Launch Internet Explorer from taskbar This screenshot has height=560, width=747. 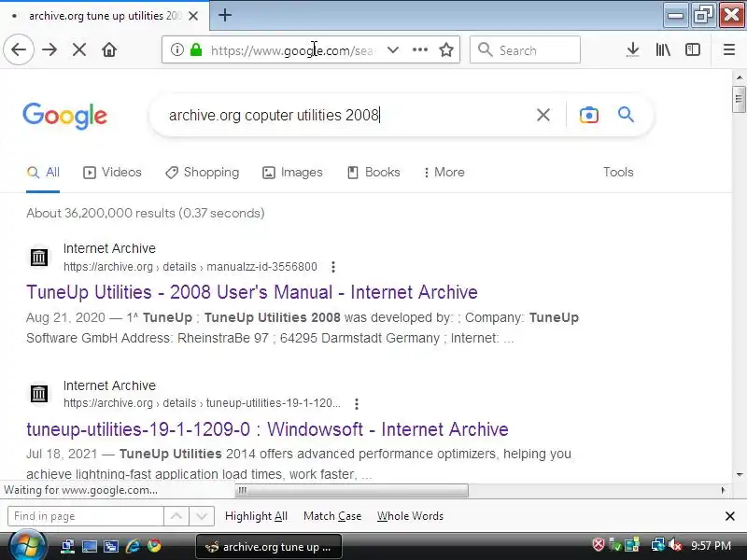click(133, 546)
